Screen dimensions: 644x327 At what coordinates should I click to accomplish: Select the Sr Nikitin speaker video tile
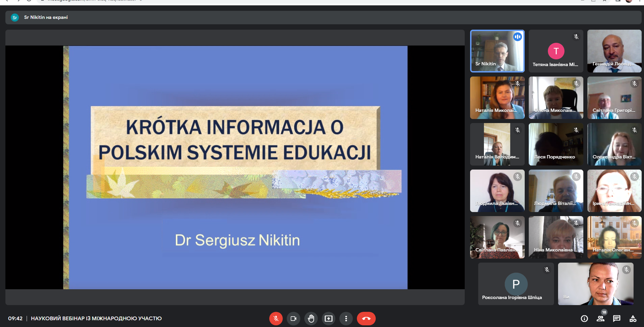tap(497, 51)
